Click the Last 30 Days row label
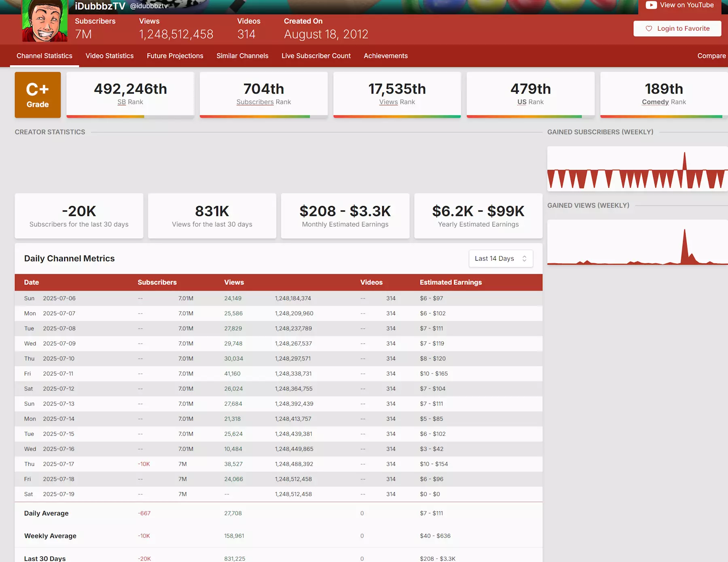The image size is (728, 562). (44, 558)
